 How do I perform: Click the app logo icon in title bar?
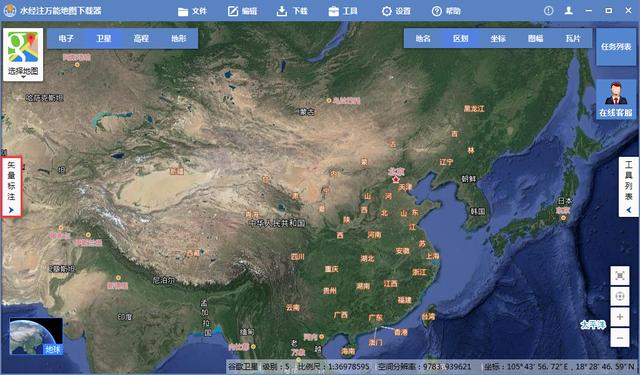[x=9, y=11]
